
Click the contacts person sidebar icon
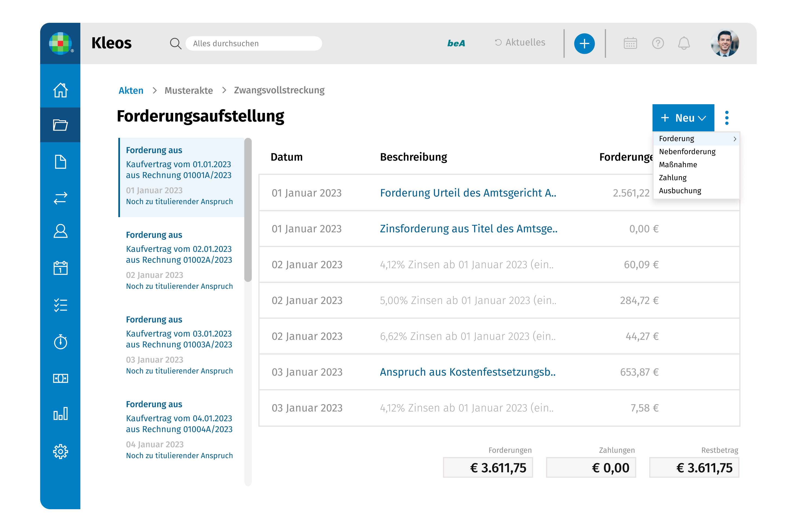60,231
